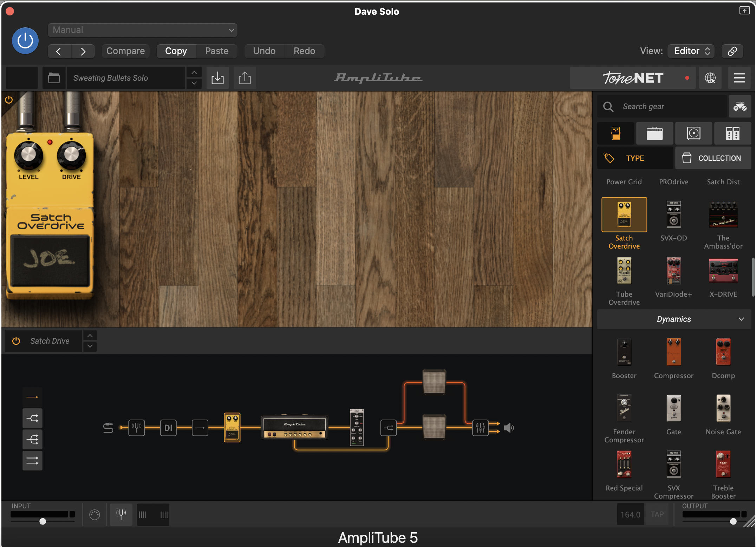Choose the dual parallel chain routing
The image size is (756, 547).
[32, 460]
